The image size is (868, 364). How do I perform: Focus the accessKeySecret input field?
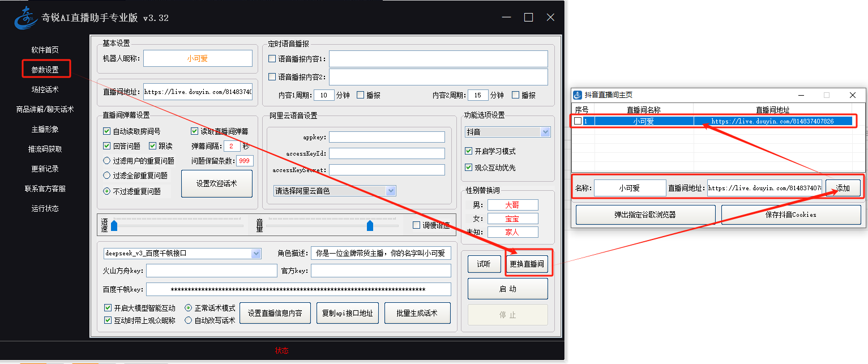pos(387,170)
